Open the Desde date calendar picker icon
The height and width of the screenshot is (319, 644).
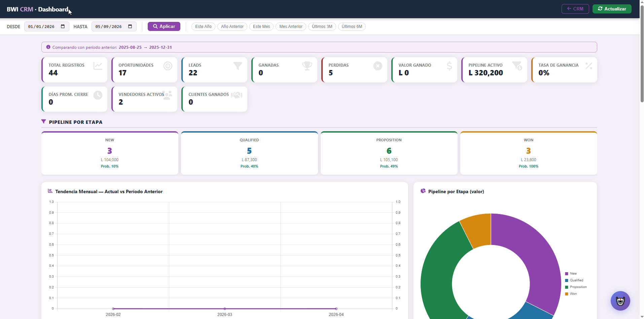pyautogui.click(x=63, y=27)
